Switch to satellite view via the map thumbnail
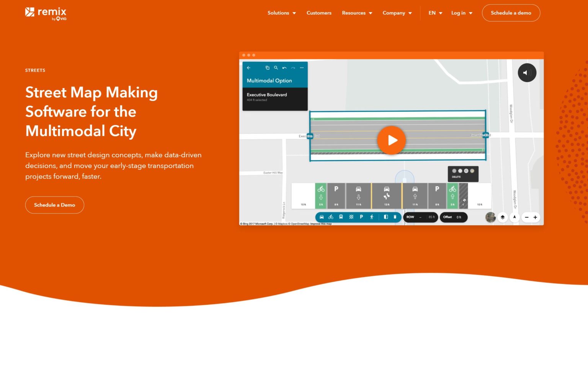This screenshot has width=588, height=368. [x=490, y=217]
